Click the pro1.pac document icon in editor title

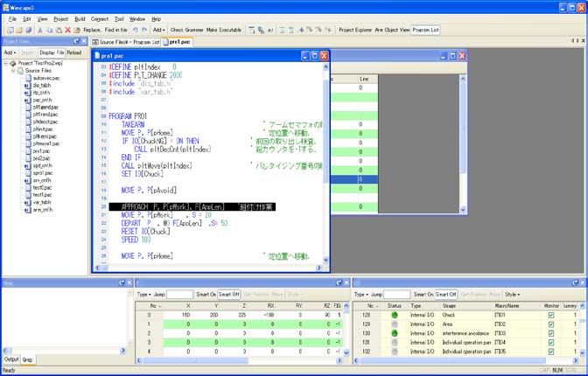(97, 56)
